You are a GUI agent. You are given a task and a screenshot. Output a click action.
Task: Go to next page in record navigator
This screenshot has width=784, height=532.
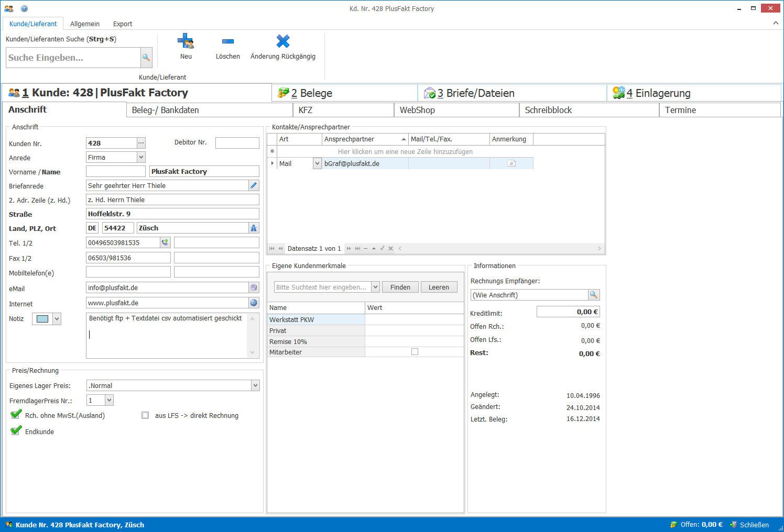pyautogui.click(x=349, y=248)
